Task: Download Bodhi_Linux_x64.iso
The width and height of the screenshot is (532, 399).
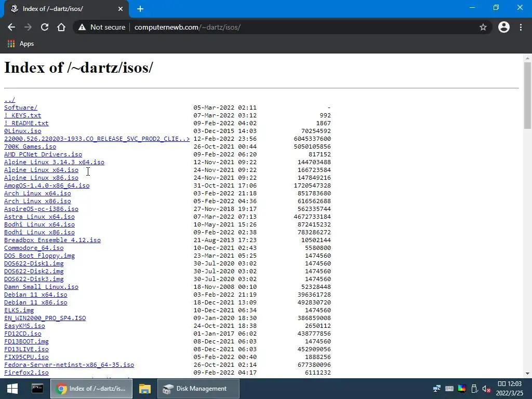Action: [39, 224]
